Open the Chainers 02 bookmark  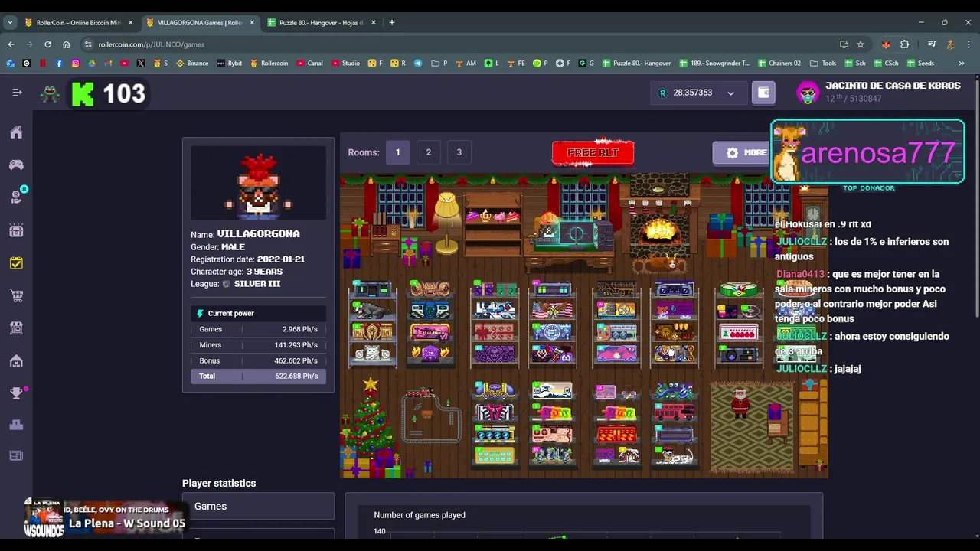[x=779, y=64]
